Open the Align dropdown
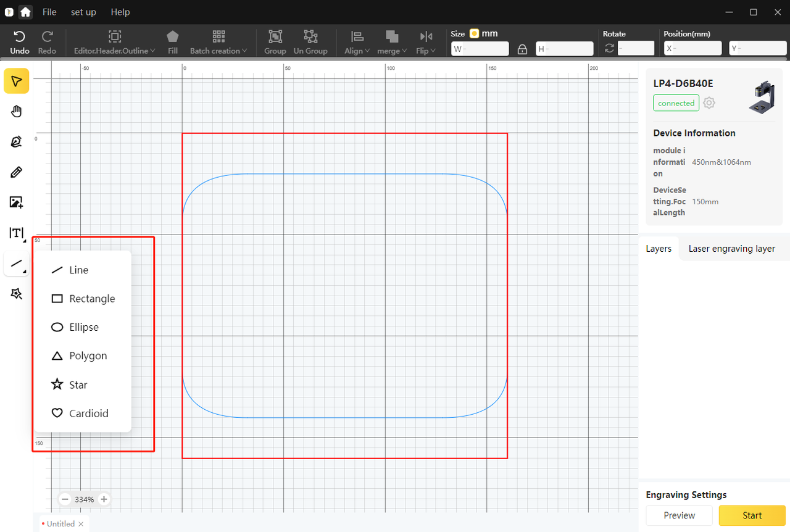 (x=357, y=43)
